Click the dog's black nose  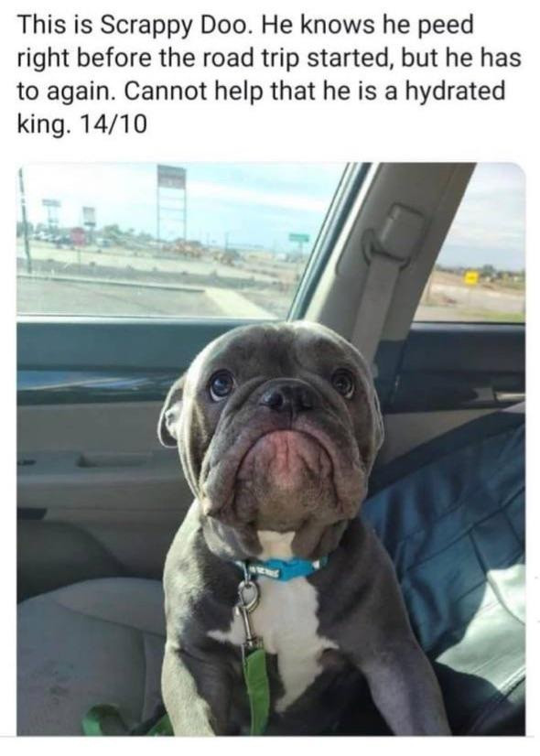click(284, 395)
